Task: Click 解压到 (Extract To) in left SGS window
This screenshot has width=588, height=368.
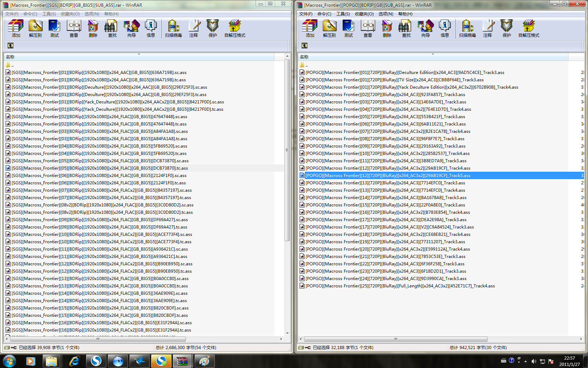Action: point(35,28)
